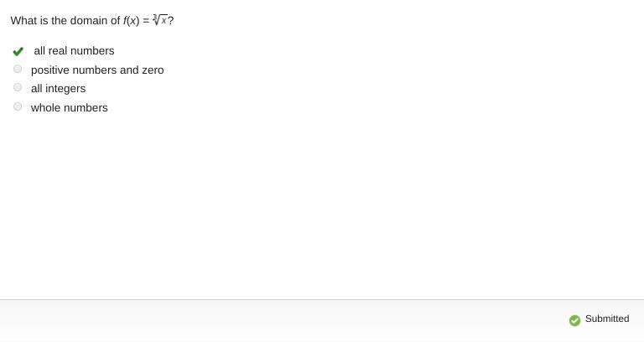Click the all real numbers answer text

[x=74, y=51]
